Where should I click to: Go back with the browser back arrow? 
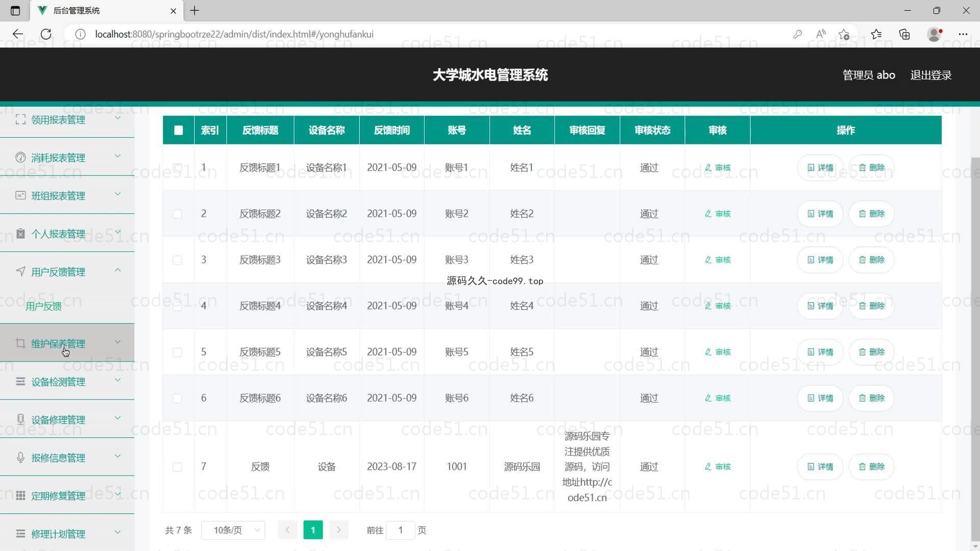point(18,34)
